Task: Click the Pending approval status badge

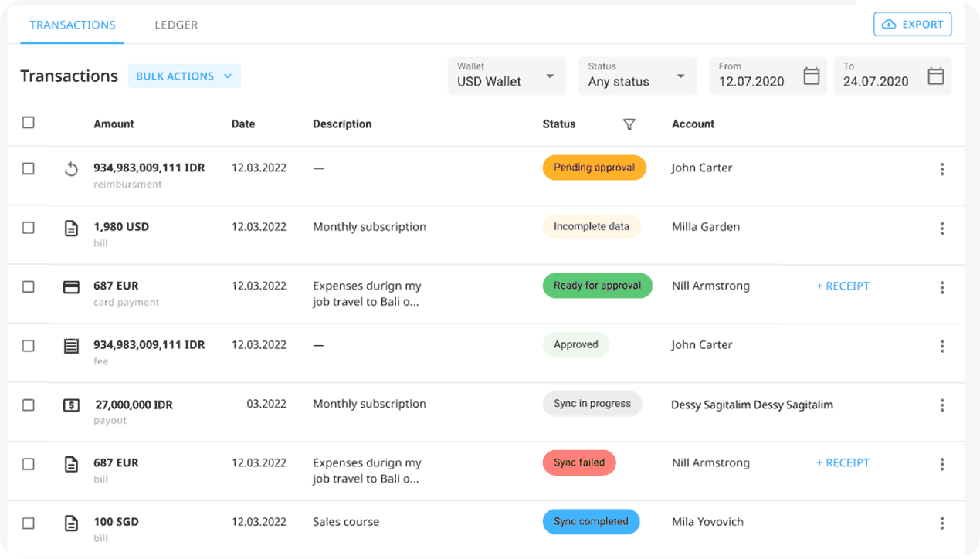Action: click(x=594, y=168)
